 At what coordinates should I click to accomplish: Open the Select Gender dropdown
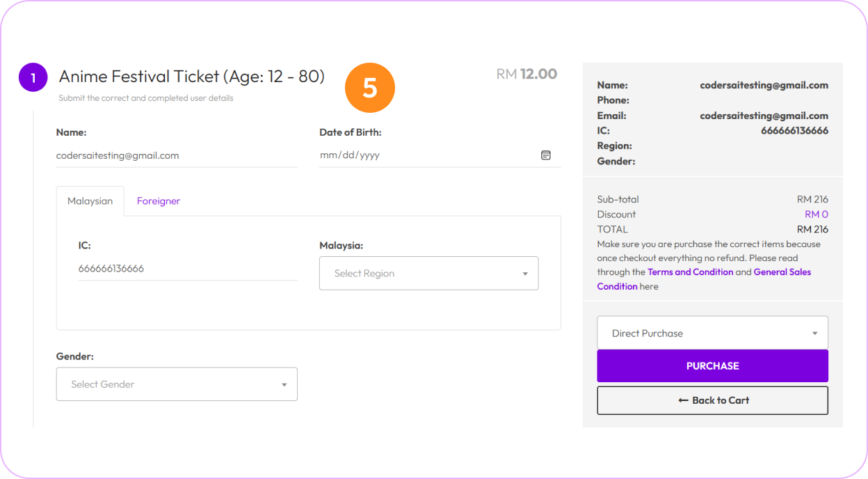(176, 384)
